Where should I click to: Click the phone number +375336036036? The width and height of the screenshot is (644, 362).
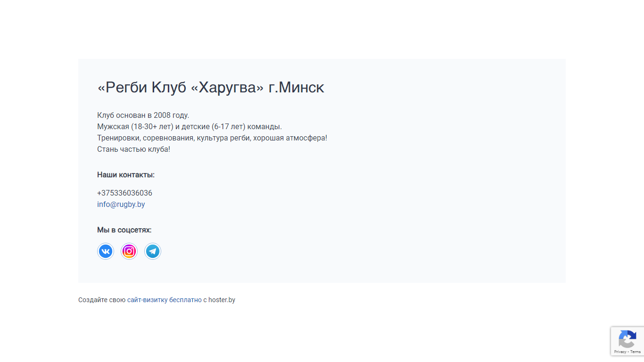point(124,193)
